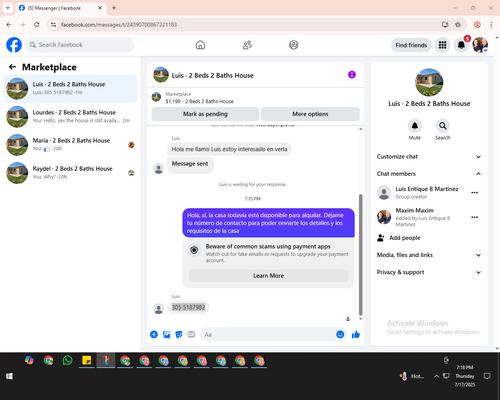
Task: Click the Find friends button
Action: coord(411,45)
